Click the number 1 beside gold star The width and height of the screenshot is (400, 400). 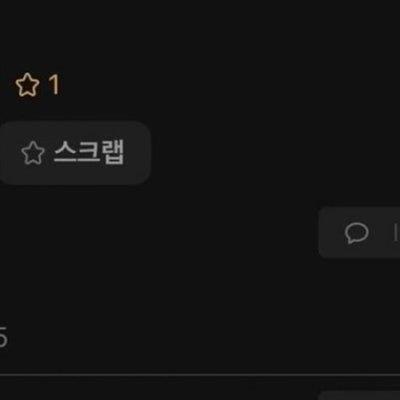coord(54,85)
